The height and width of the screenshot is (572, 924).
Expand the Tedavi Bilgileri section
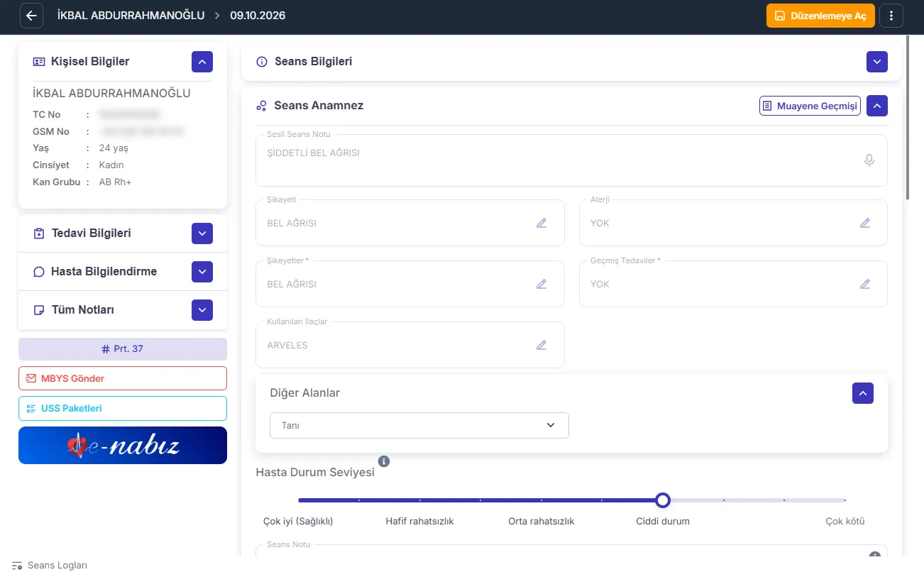202,233
